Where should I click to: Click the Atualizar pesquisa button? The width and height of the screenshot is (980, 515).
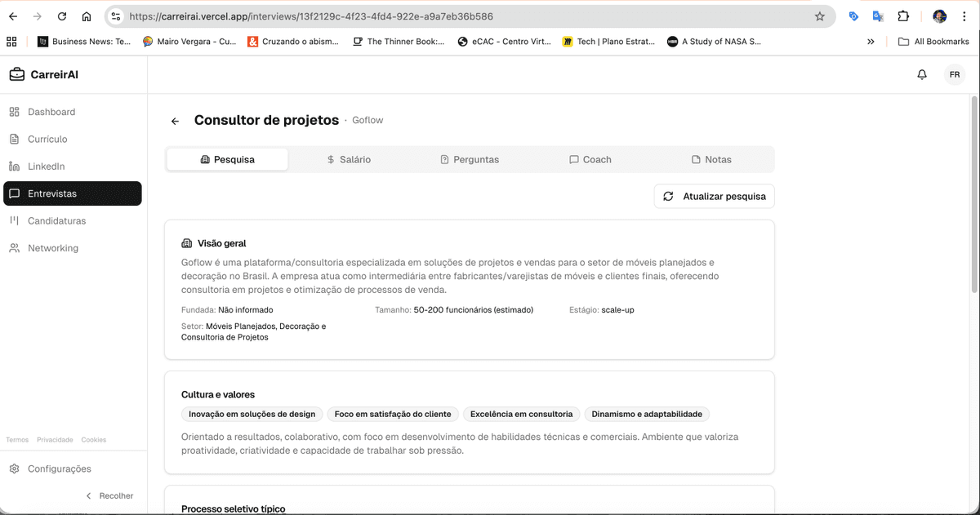pos(714,196)
